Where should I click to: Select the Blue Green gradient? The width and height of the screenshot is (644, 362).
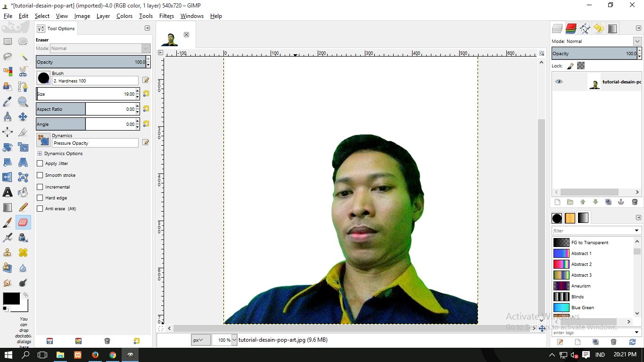pos(582,307)
